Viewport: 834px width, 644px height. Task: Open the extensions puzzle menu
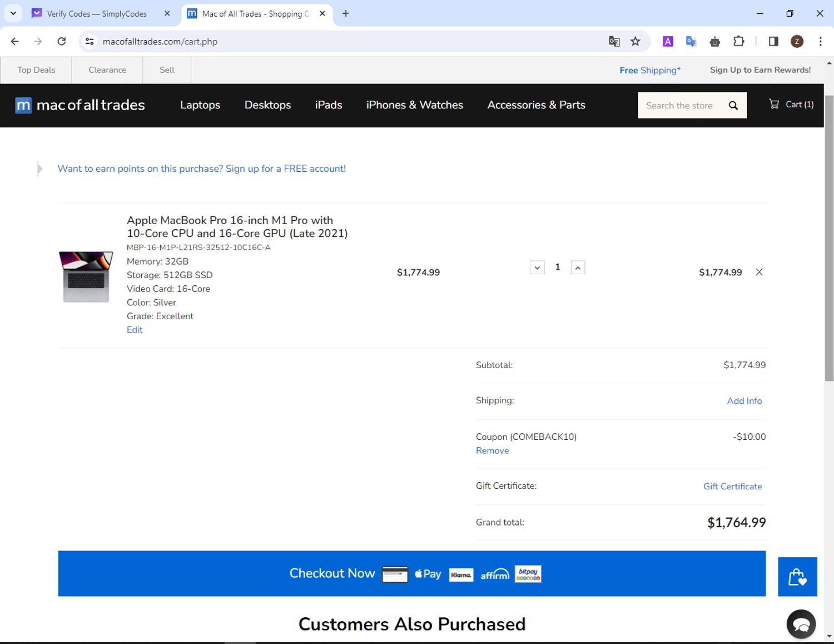point(739,41)
